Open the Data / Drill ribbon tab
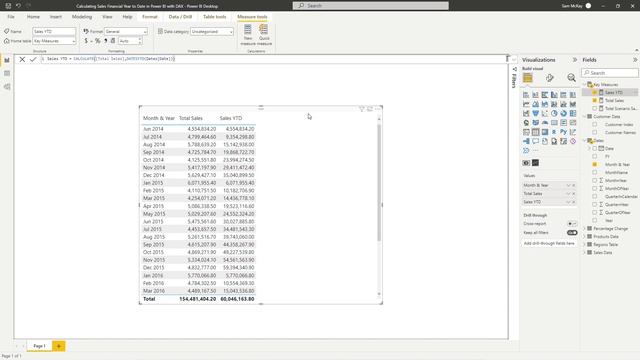 (180, 17)
